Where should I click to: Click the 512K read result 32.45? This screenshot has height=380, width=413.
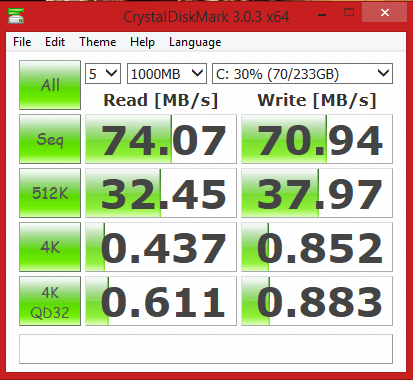tap(161, 193)
